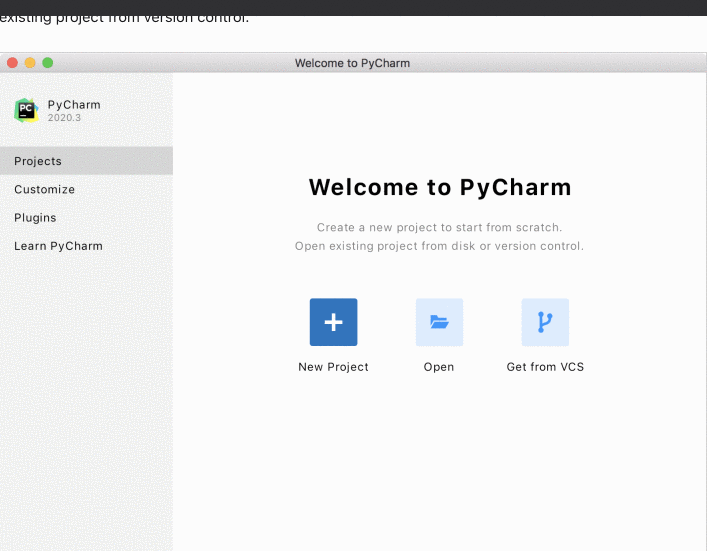
Task: Switch to the Plugins tab
Action: (x=86, y=218)
